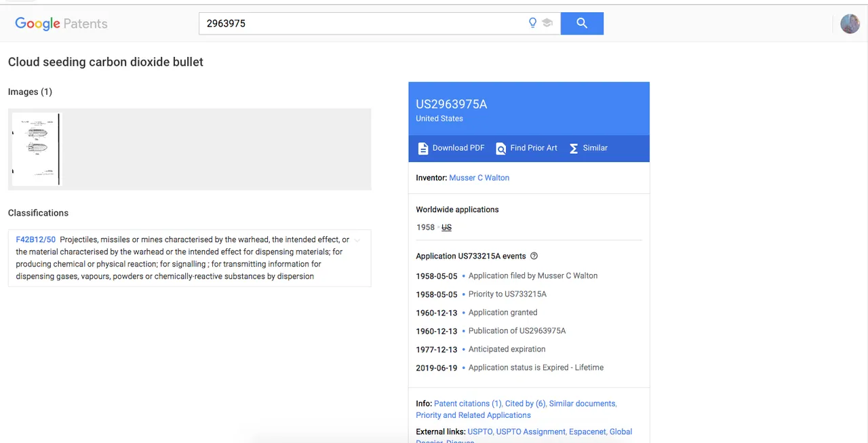Click the 1958 year under Worldwide applications

426,227
